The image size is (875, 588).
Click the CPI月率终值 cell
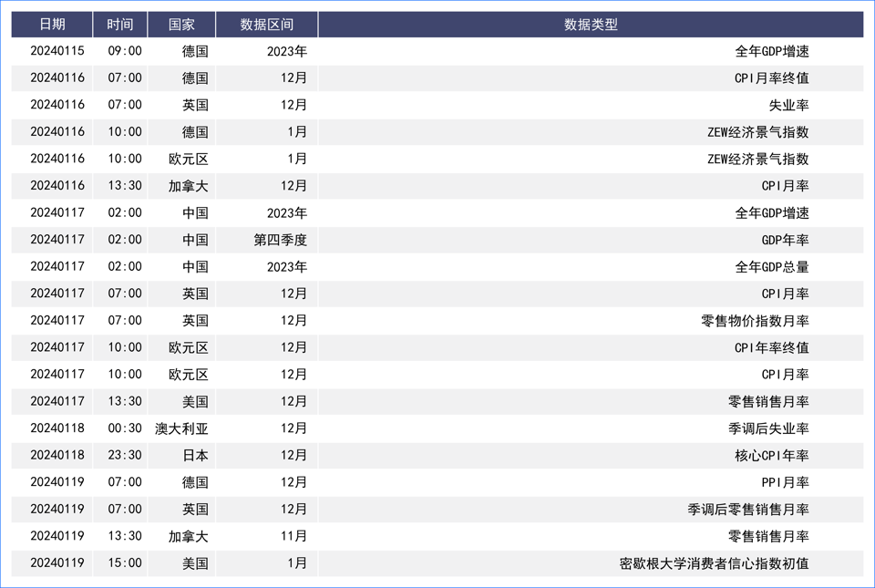(x=771, y=78)
